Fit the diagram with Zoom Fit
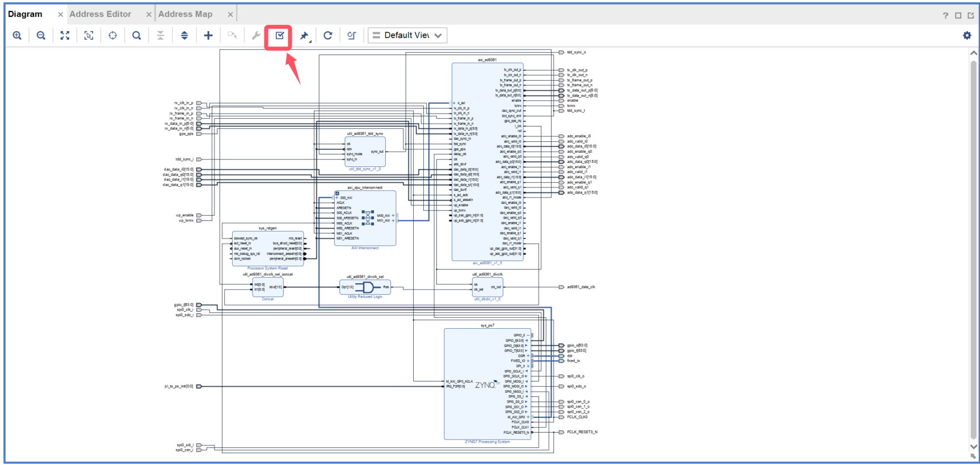The width and height of the screenshot is (980, 465). 65,35
